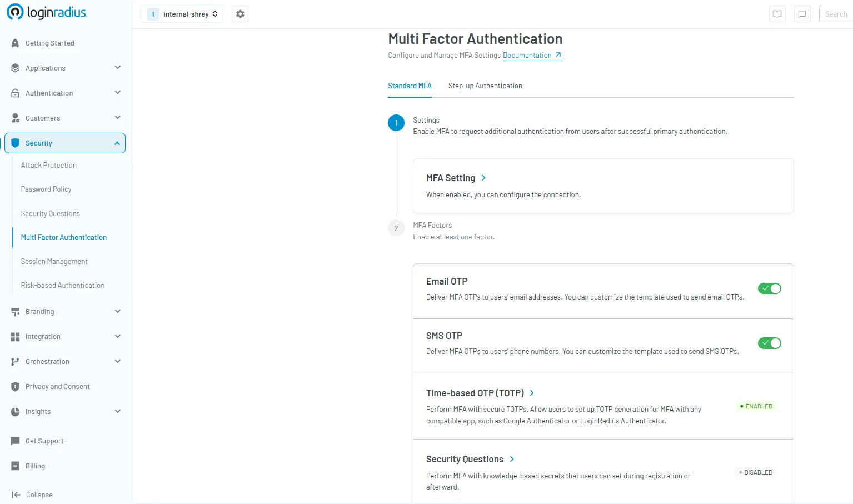Collapse the sidebar navigation
This screenshot has height=504, width=853.
point(38,495)
